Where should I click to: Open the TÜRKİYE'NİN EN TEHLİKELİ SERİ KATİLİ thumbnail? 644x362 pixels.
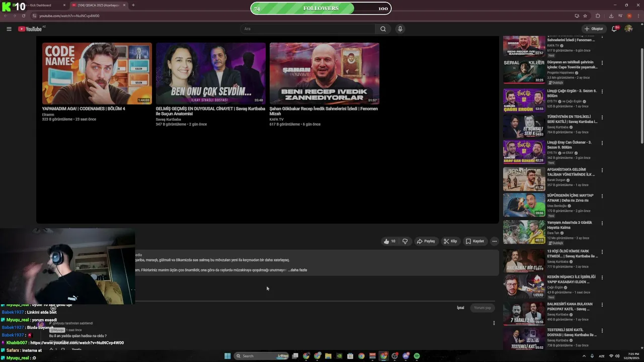click(524, 126)
